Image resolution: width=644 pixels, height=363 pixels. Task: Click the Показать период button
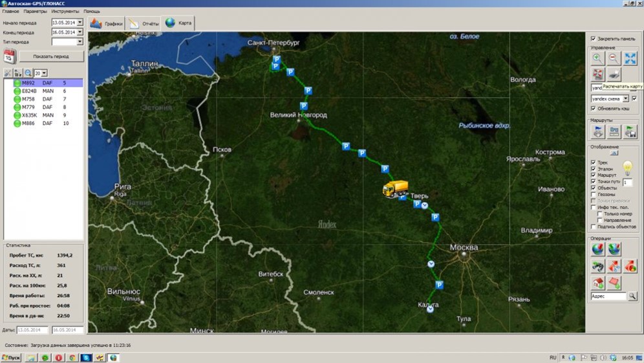click(x=51, y=56)
